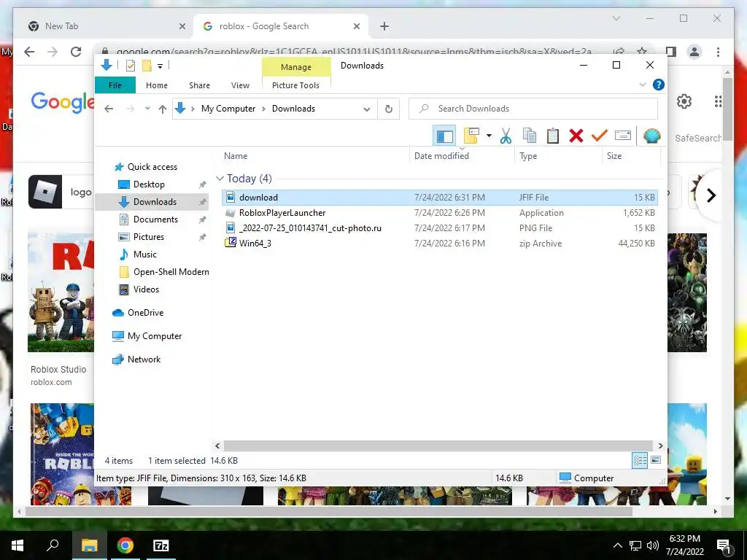Open Google settings gear icon
747x560 pixels.
tap(684, 101)
